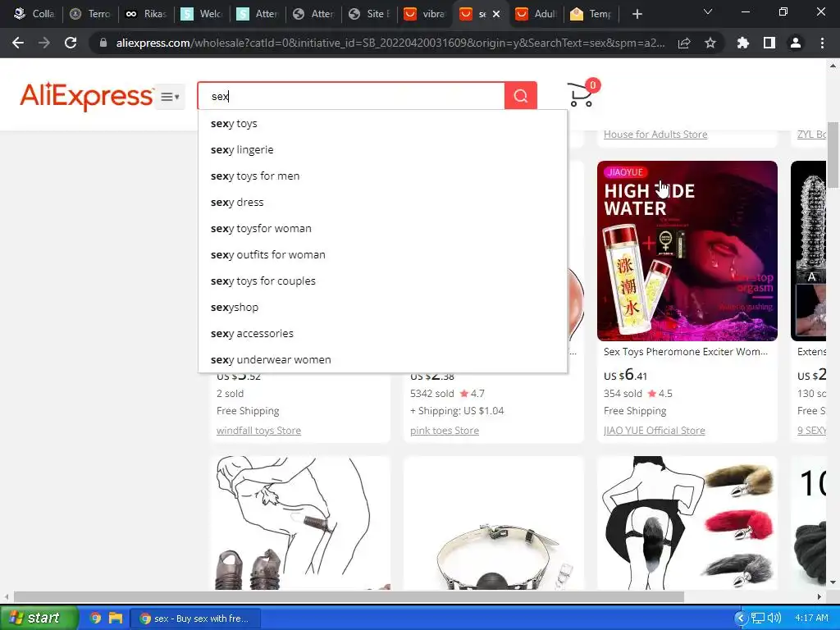Switch to the Rikas tab
This screenshot has height=630, width=840.
[146, 14]
